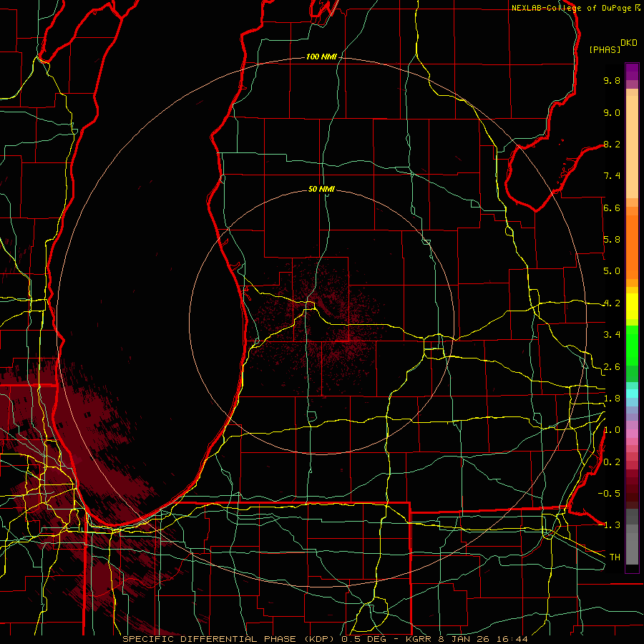Viewport: 644px width, 644px height.
Task: Click the cyan segment of color bar
Action: (632, 394)
